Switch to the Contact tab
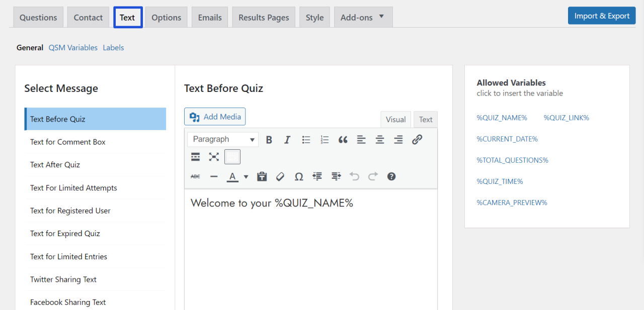The image size is (644, 310). pyautogui.click(x=88, y=17)
